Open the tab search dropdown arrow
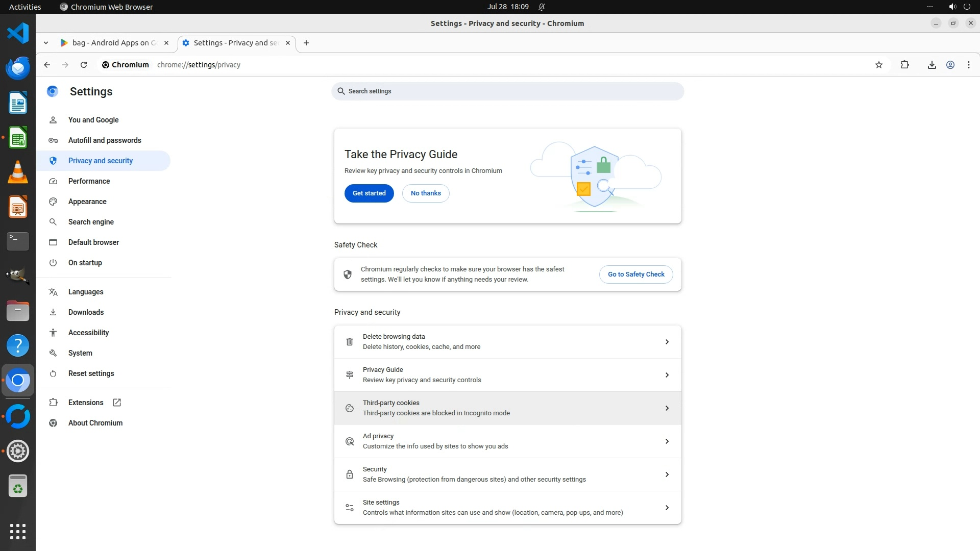The width and height of the screenshot is (980, 551). pos(46,43)
